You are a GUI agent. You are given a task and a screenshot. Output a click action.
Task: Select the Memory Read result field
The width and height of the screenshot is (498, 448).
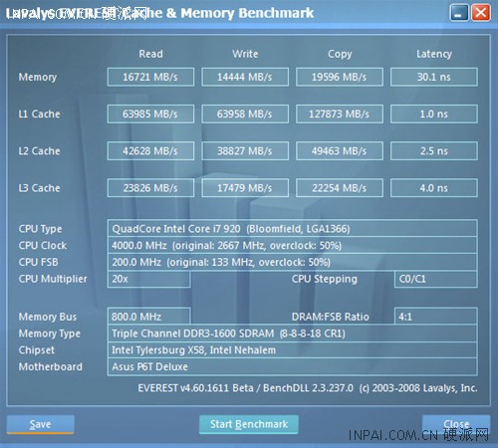click(150, 77)
